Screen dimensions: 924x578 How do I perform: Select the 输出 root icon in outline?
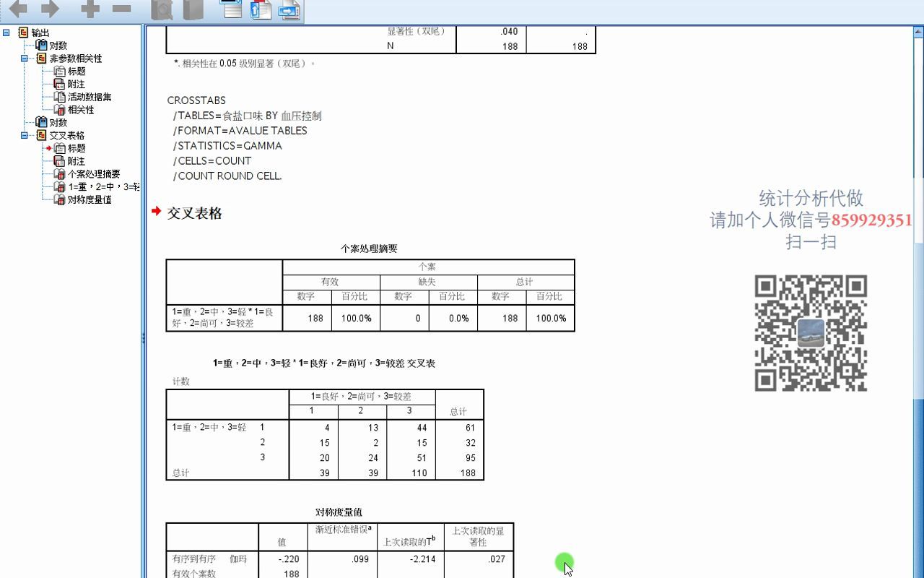pyautogui.click(x=23, y=33)
